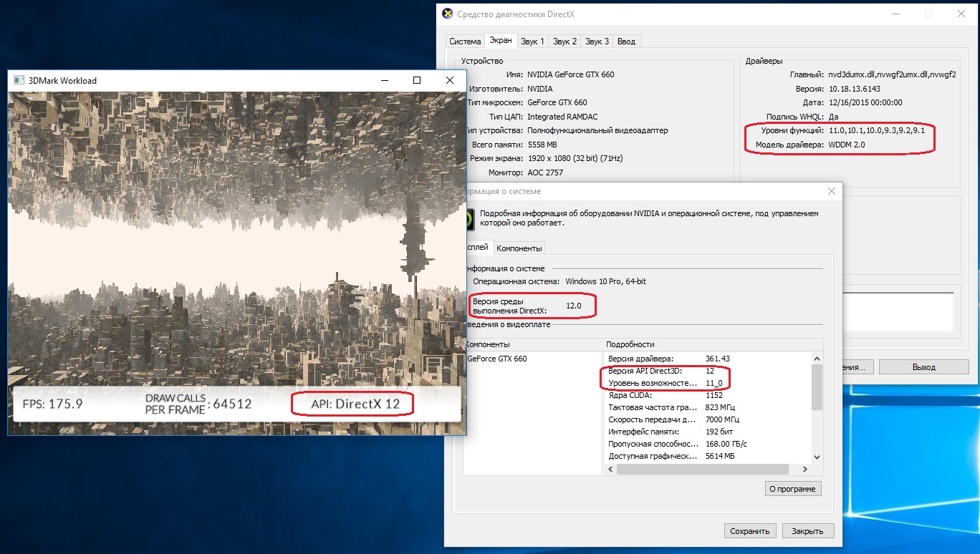
Task: Click the memory interface value 192 бит
Action: [x=719, y=432]
